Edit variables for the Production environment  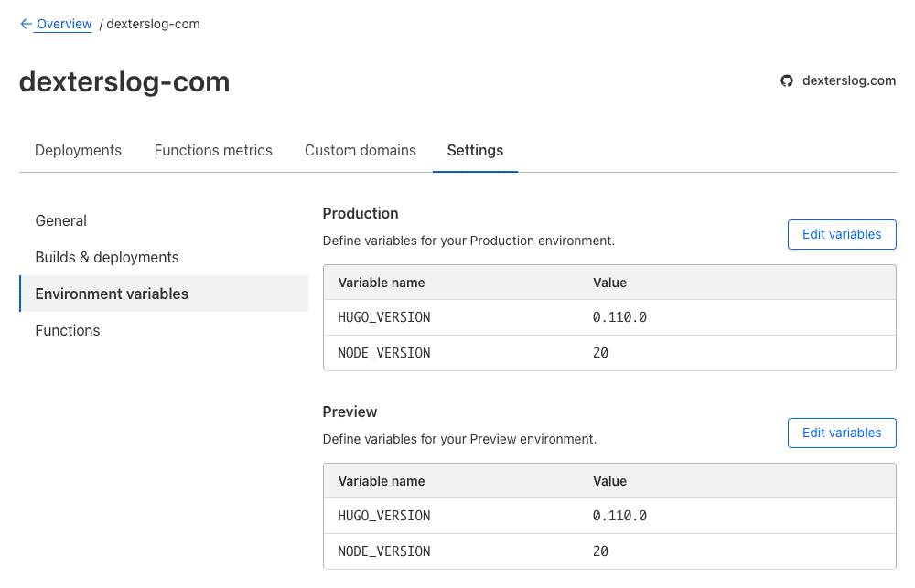[x=841, y=234]
